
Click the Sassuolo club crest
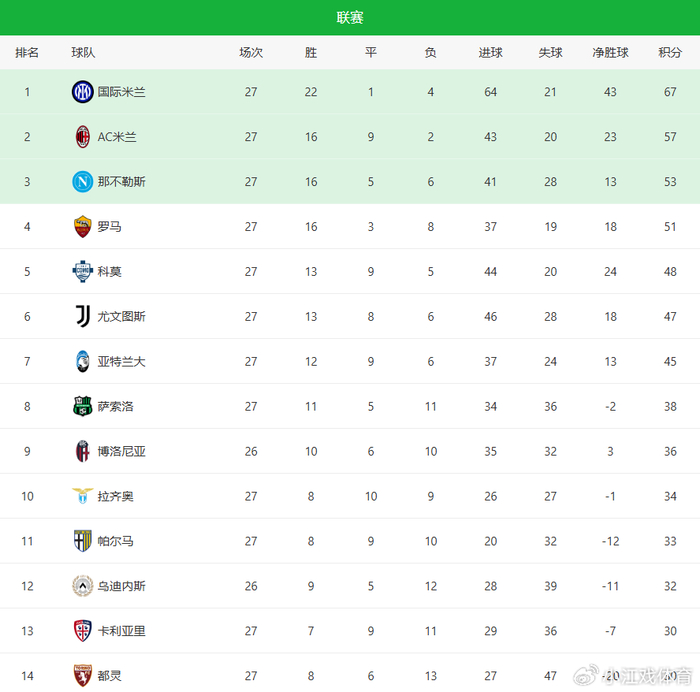click(x=82, y=407)
